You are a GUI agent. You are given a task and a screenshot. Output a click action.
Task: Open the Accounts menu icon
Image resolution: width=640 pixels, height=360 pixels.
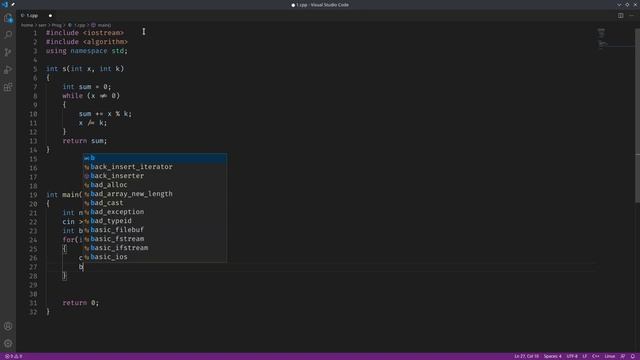[8, 326]
